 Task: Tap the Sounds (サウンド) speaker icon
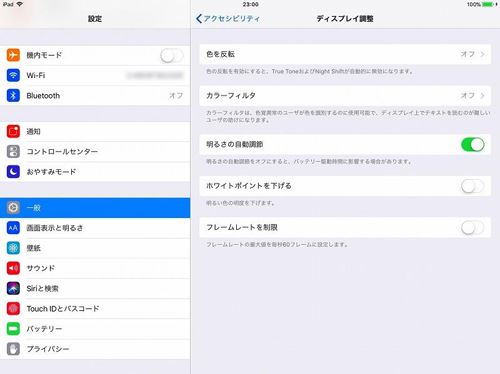click(x=13, y=268)
